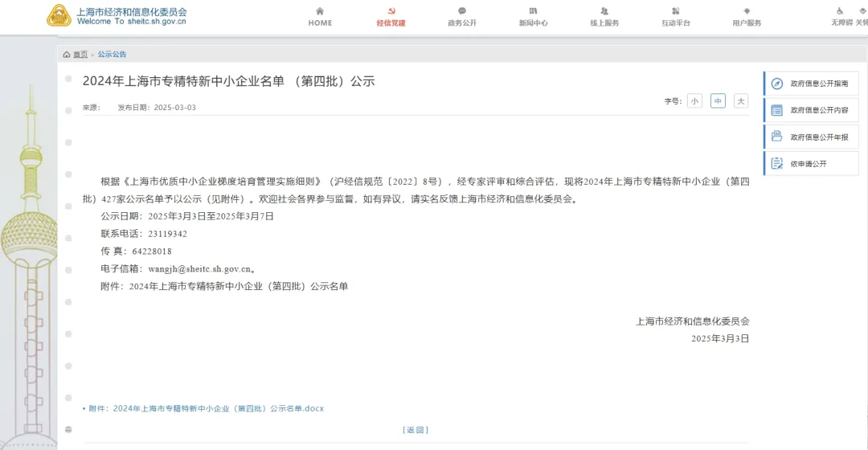Download the 公示名单.docx attachment
This screenshot has height=450, width=868.
point(218,409)
